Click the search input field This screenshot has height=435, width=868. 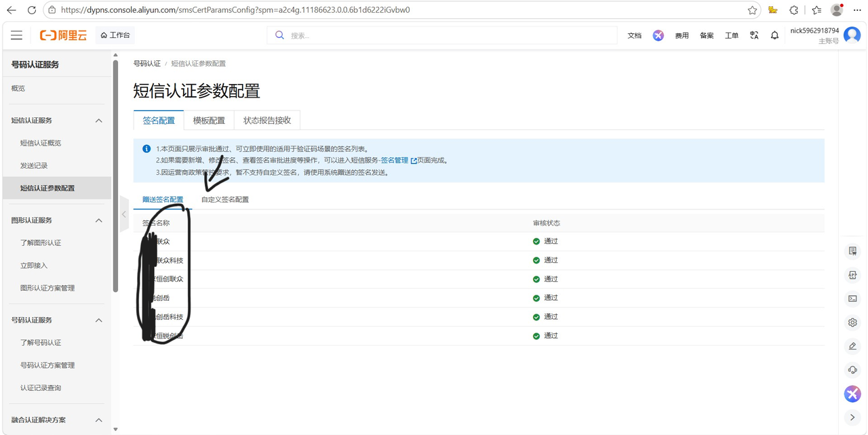(442, 35)
